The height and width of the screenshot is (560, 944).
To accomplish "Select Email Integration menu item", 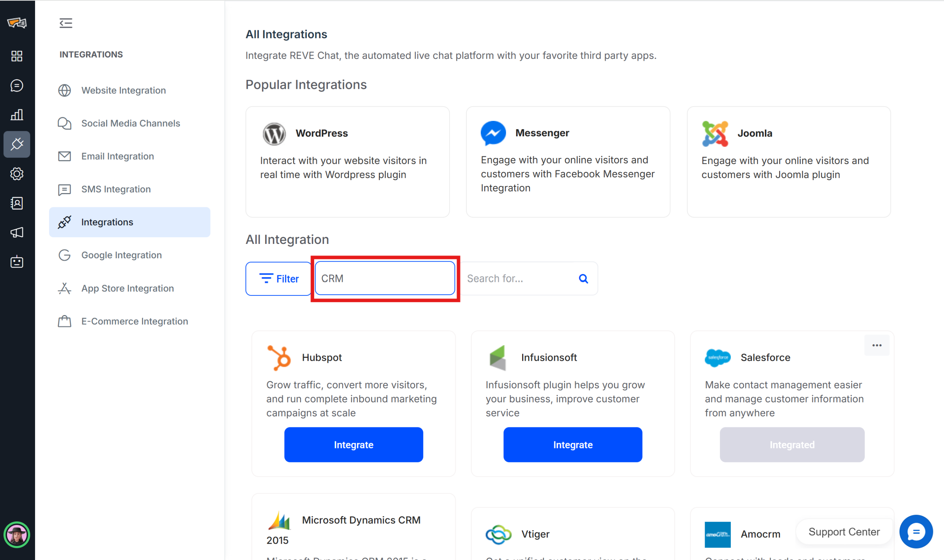I will tap(129, 156).
